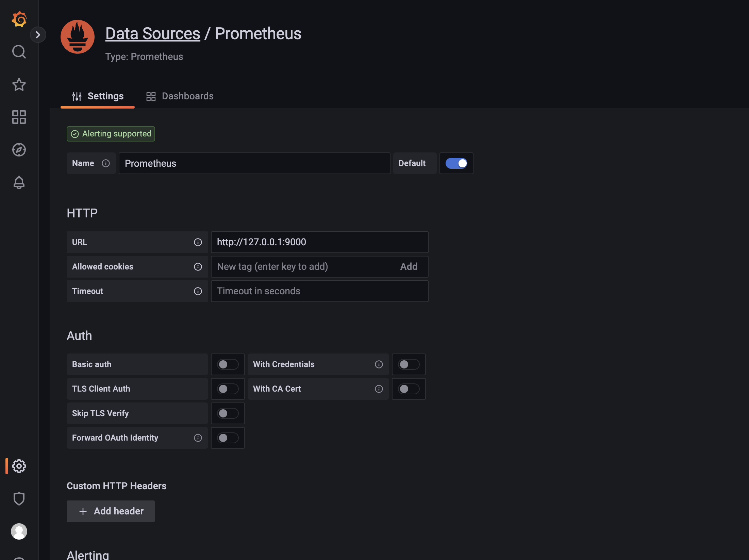Click info icon next to URL label
The width and height of the screenshot is (749, 560).
198,242
